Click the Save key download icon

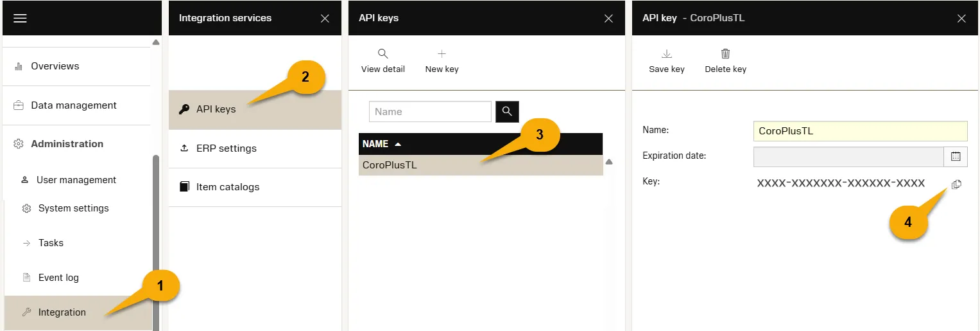tap(666, 54)
